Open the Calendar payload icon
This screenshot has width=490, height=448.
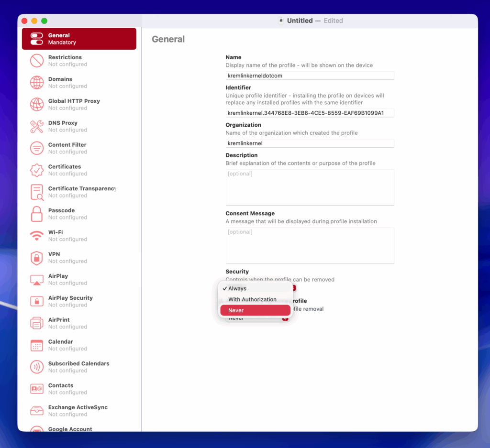[37, 345]
